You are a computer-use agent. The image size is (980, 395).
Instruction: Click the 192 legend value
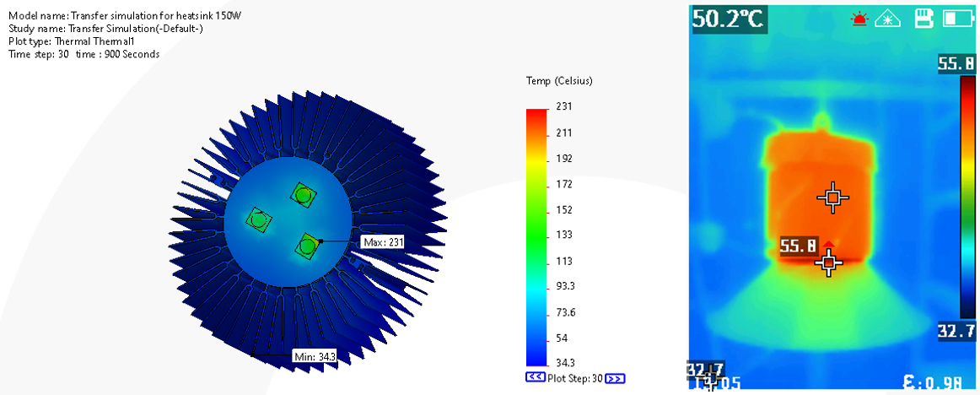click(564, 158)
